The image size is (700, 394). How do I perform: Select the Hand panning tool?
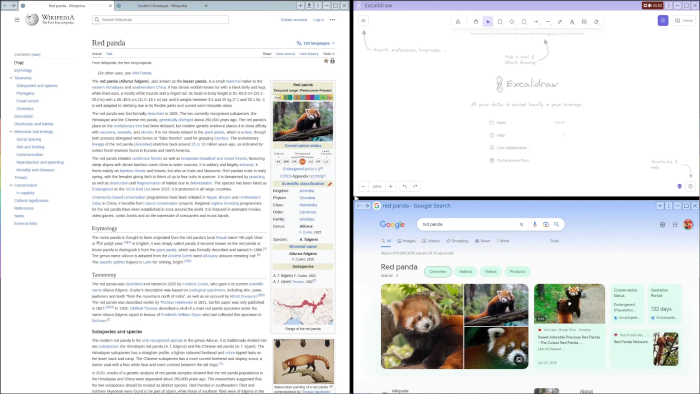[x=475, y=21]
